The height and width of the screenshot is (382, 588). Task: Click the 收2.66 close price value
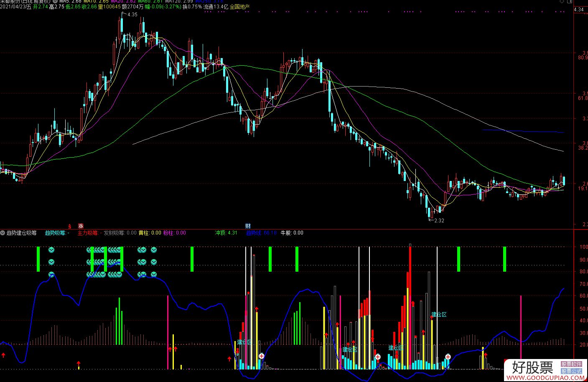(89, 7)
